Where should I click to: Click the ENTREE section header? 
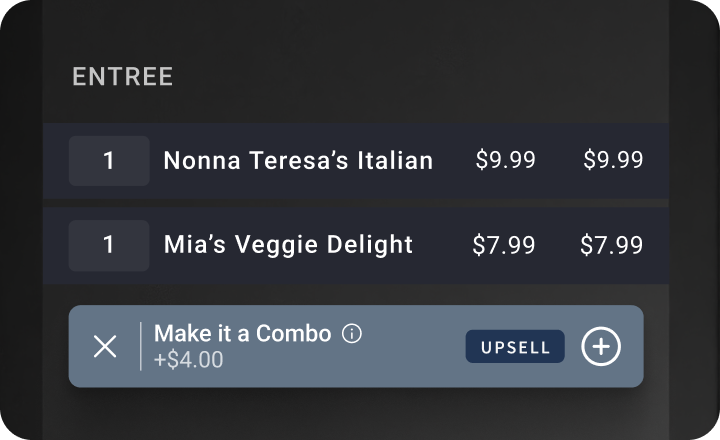[123, 76]
